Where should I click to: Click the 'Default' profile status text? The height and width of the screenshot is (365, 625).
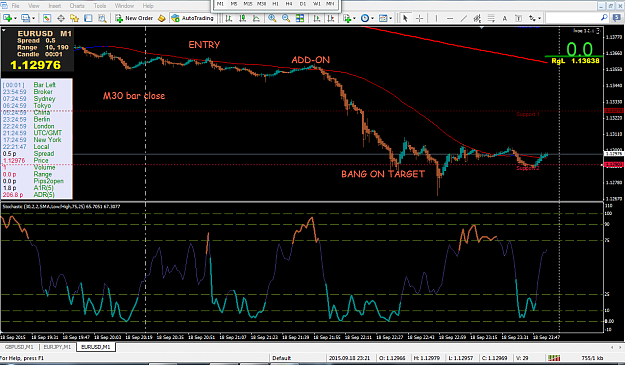coord(281,358)
